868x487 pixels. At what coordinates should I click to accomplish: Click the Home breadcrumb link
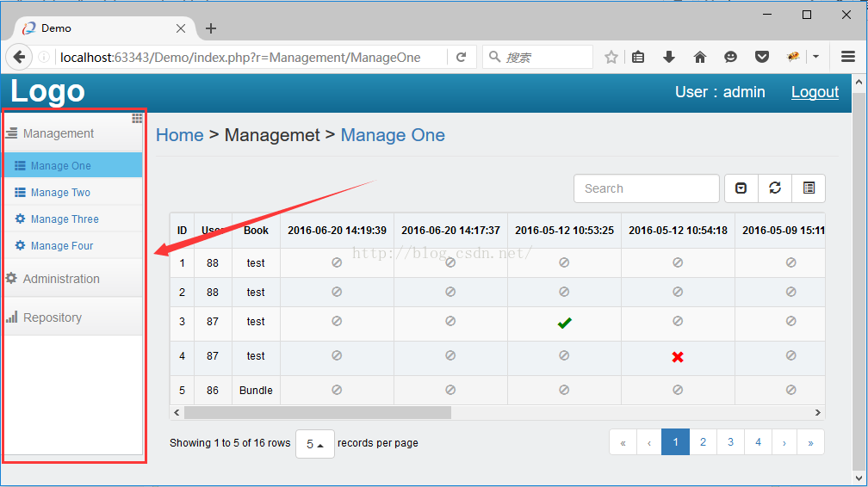point(180,135)
